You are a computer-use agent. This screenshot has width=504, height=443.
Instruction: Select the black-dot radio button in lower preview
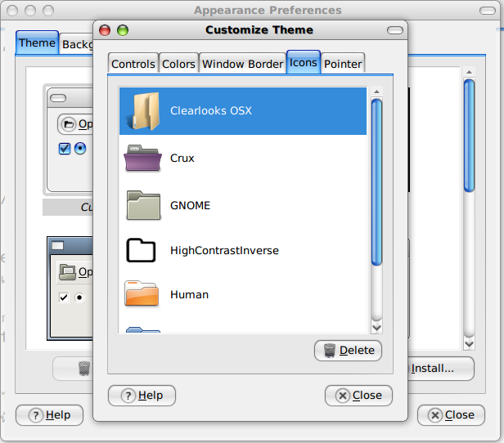coord(79,298)
